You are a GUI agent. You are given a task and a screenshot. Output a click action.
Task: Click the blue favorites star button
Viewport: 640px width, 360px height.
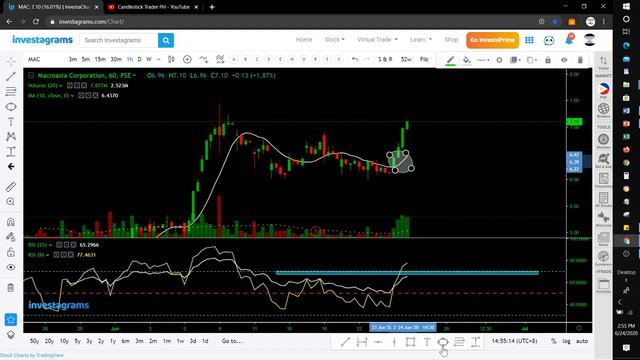[x=11, y=319]
